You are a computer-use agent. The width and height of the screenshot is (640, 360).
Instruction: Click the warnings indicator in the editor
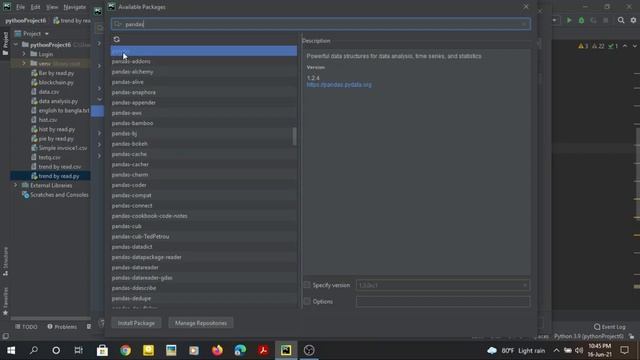[x=582, y=46]
